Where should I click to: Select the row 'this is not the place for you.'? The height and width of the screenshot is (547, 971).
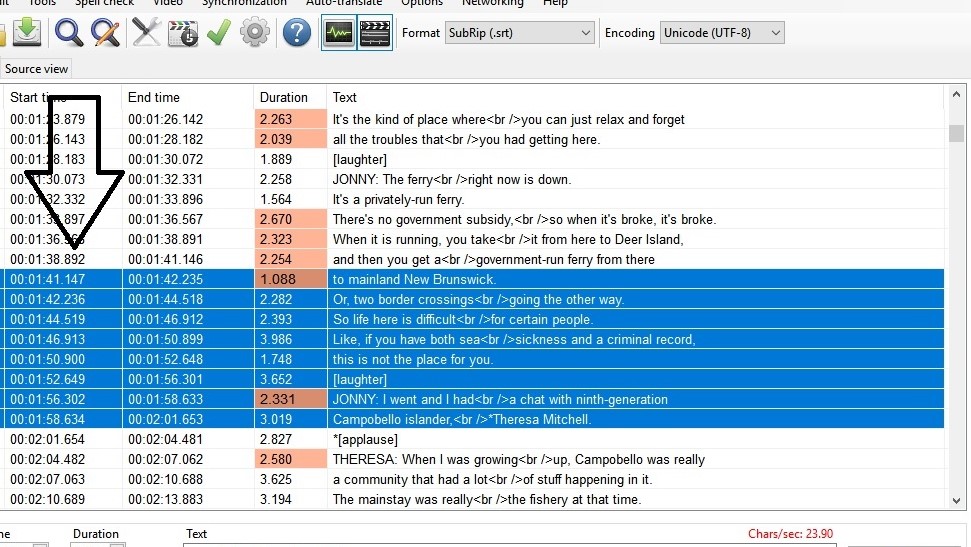point(474,359)
